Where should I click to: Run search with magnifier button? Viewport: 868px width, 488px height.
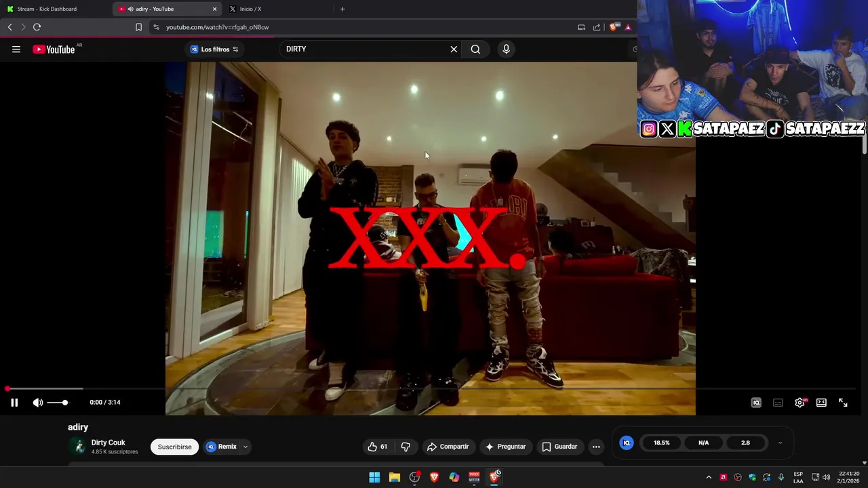(475, 49)
